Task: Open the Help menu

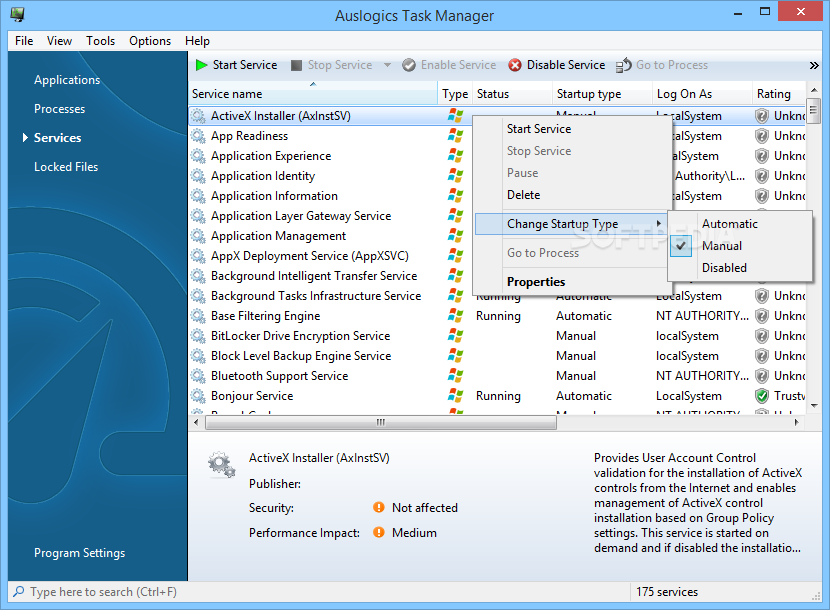Action: coord(197,41)
